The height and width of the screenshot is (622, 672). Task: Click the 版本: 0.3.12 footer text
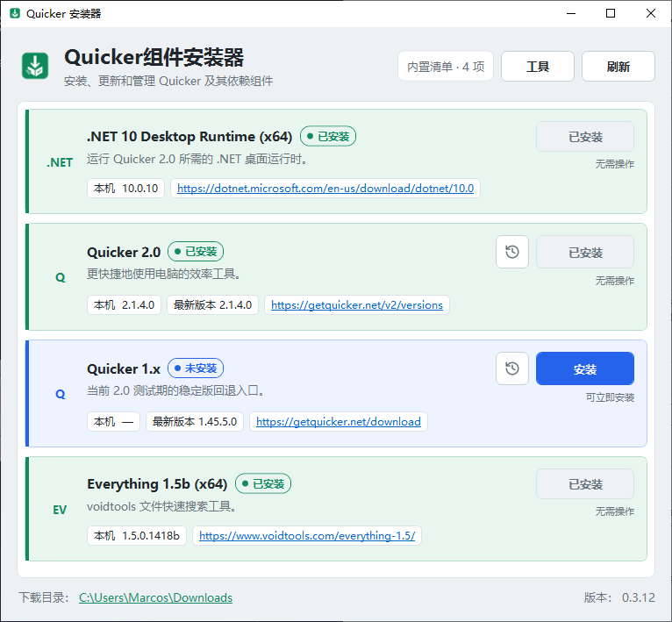[619, 597]
